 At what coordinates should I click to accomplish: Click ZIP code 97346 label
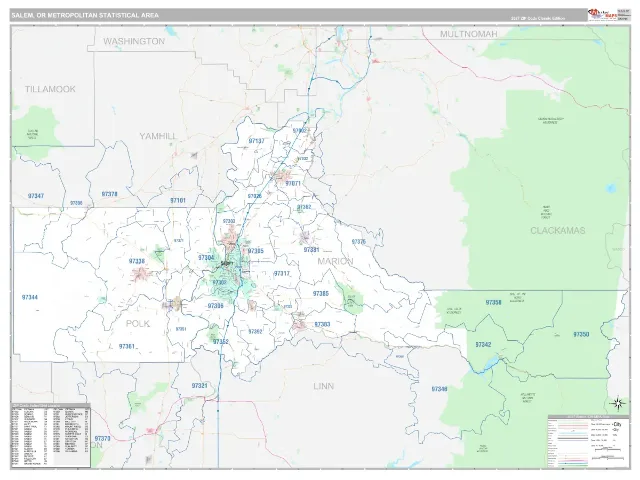pyautogui.click(x=440, y=389)
